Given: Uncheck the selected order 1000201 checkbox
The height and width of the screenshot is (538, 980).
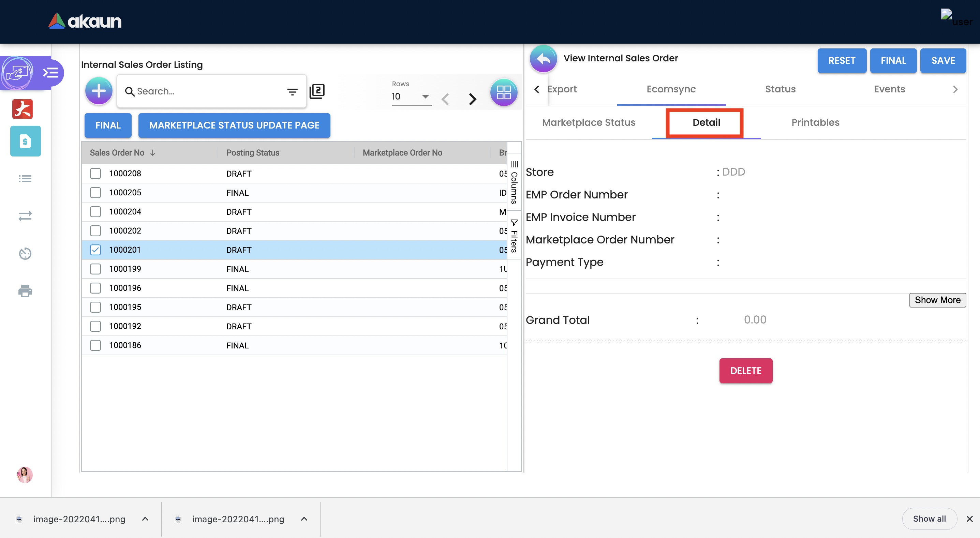Looking at the screenshot, I should pos(95,250).
